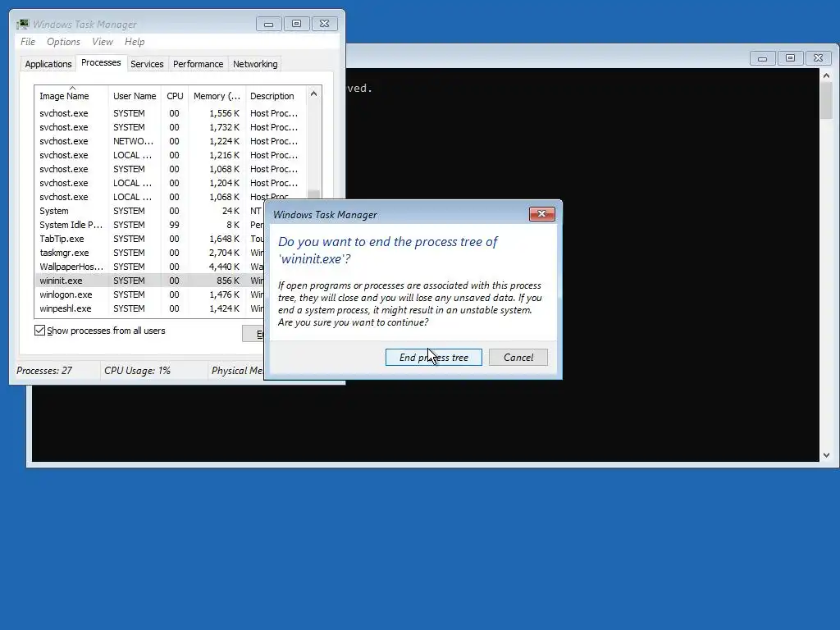The image size is (840, 630).
Task: Select the taskmgr.exe process row
Action: [151, 253]
